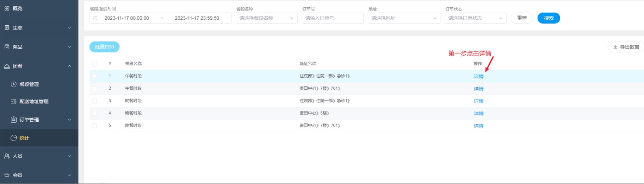Click the 人员 staff icon in sidebar
This screenshot has width=644, height=184.
(x=7, y=156)
